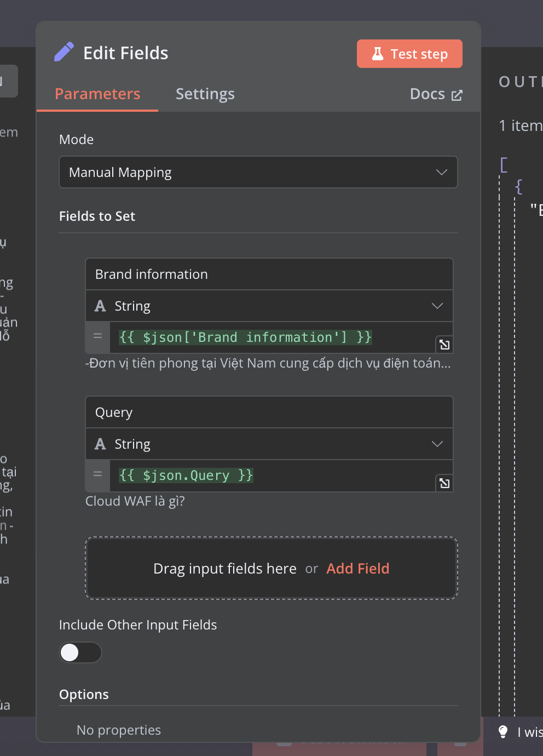The image size is (543, 756).
Task: Switch to the Settings tab
Action: [205, 94]
